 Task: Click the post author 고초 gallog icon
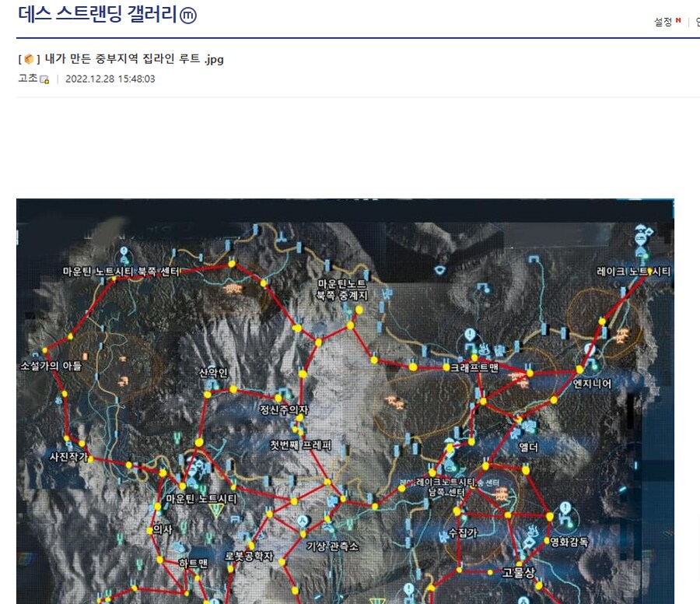(x=44, y=79)
